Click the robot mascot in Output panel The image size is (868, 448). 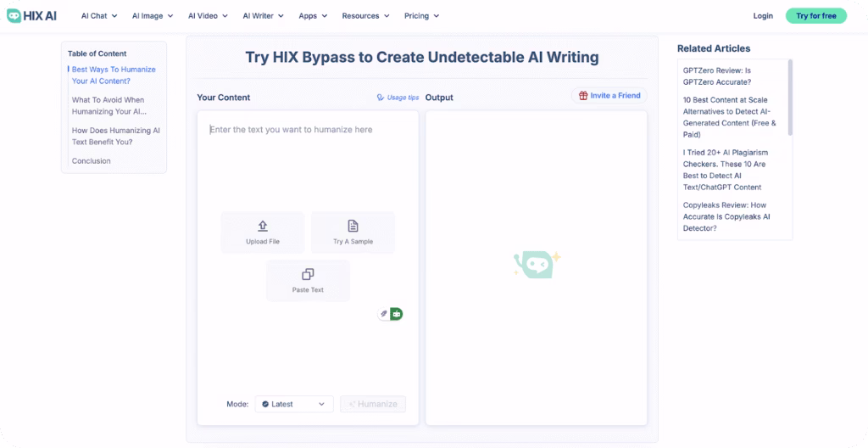(x=537, y=265)
